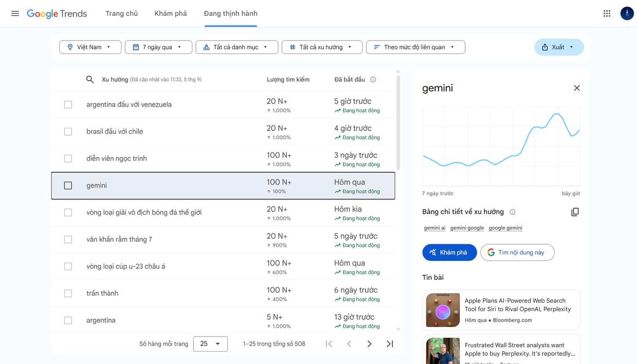Click the location pin icon in Việt Nam filter
Image resolution: width=637 pixels, height=364 pixels.
pyautogui.click(x=70, y=47)
